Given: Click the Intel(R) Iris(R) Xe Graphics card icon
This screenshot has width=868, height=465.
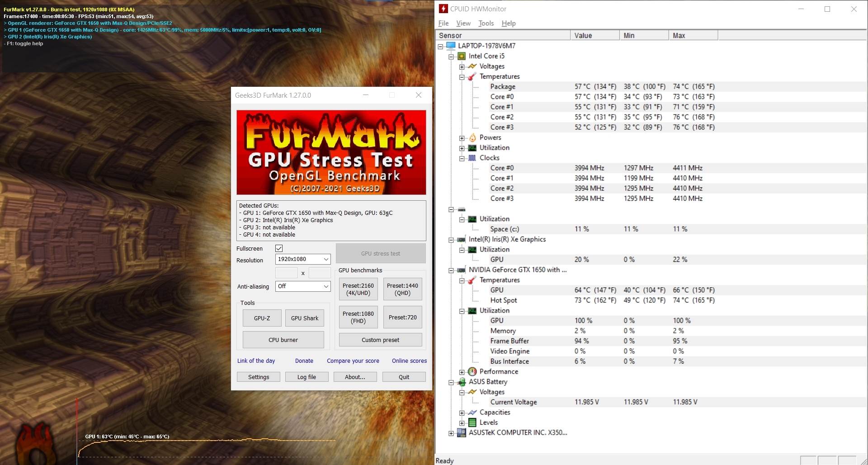Looking at the screenshot, I should click(x=462, y=239).
